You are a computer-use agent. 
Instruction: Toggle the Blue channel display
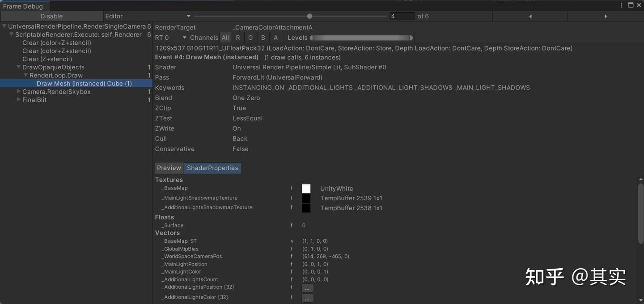click(x=263, y=38)
